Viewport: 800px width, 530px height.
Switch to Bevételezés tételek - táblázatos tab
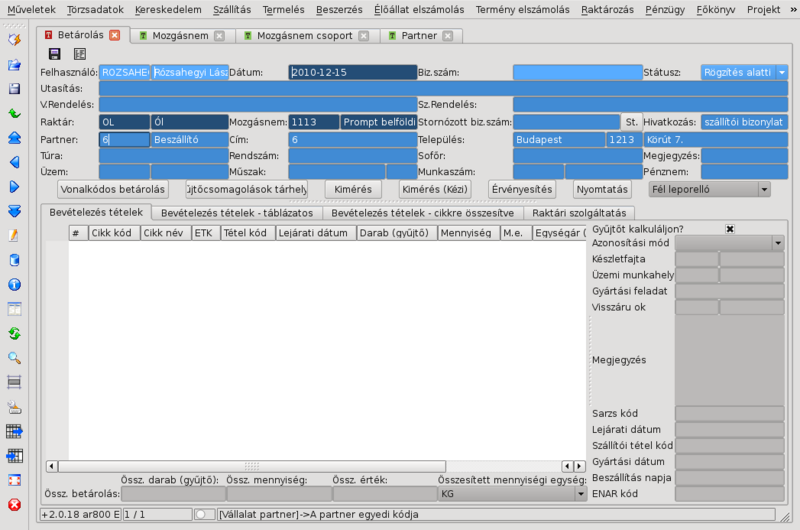(237, 213)
